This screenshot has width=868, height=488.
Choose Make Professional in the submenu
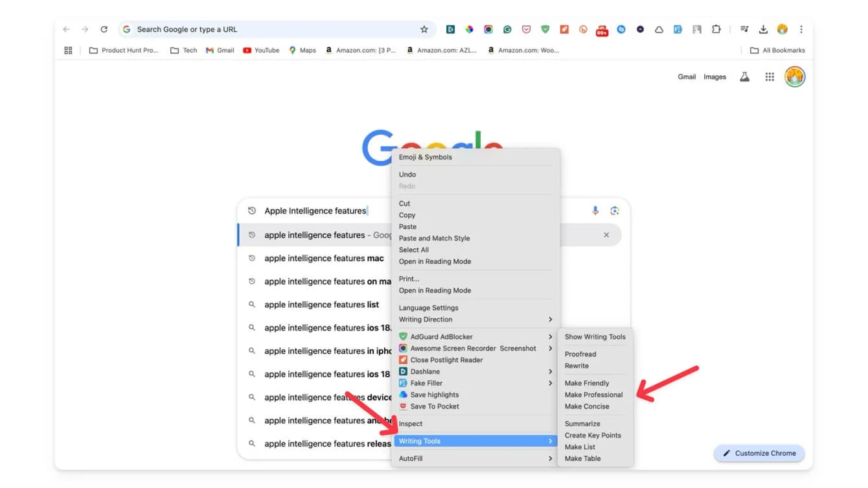595,395
